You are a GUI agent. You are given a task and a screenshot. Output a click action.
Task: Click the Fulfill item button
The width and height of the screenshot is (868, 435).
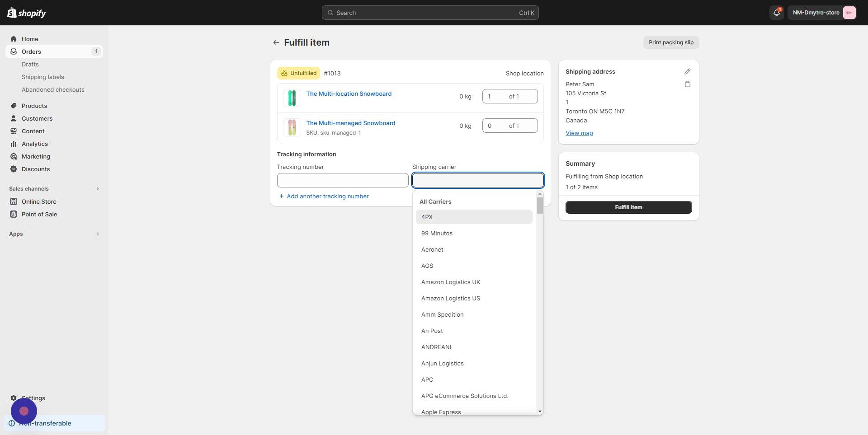click(x=628, y=207)
